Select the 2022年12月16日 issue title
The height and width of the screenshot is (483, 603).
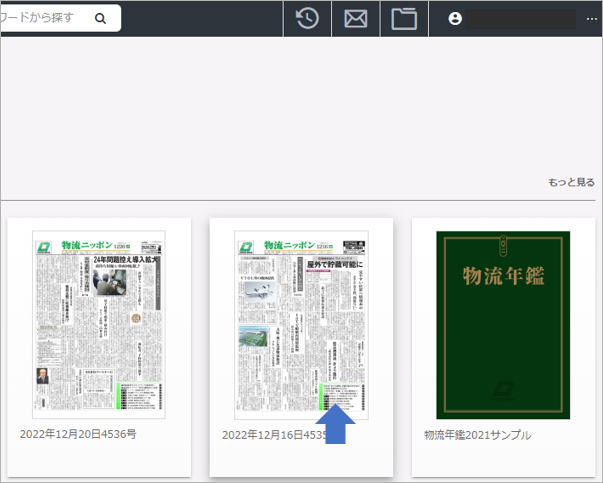[274, 435]
